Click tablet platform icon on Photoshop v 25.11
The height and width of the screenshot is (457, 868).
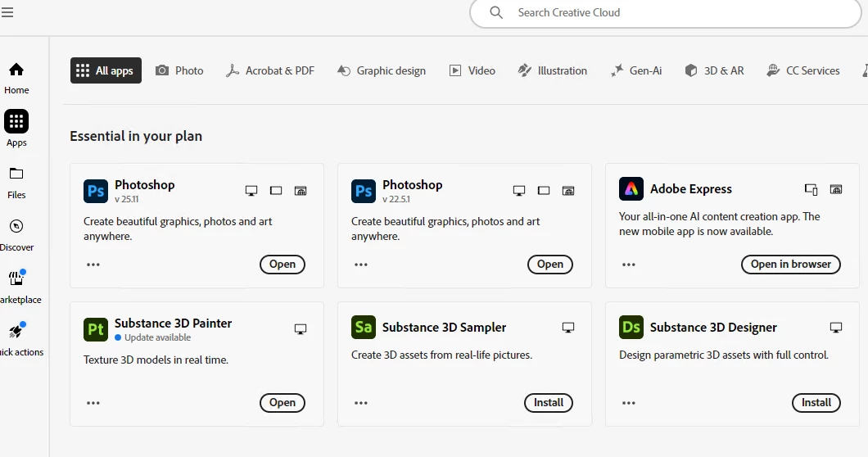coord(276,191)
